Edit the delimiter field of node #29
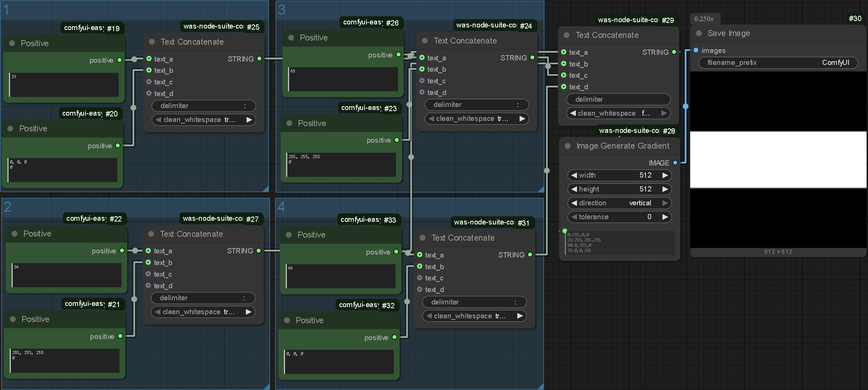 [x=619, y=99]
